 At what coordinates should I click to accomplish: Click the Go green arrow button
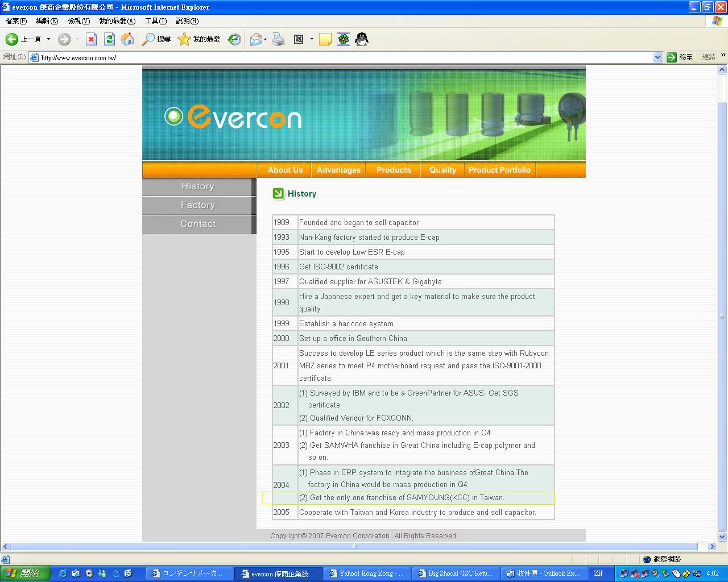(x=672, y=57)
